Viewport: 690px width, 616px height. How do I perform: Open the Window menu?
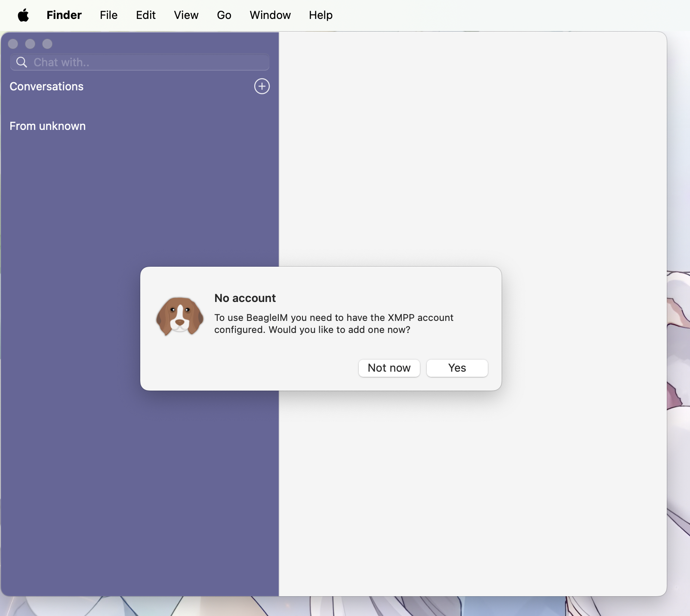coord(270,15)
